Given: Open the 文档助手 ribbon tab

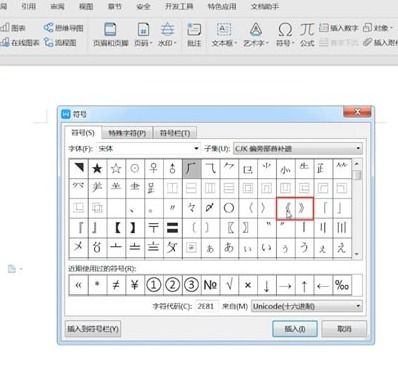Looking at the screenshot, I should (264, 6).
